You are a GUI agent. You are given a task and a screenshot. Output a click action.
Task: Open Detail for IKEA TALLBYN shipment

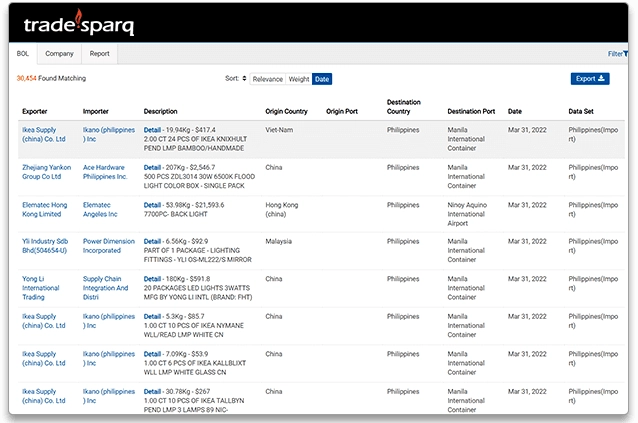(x=152, y=392)
